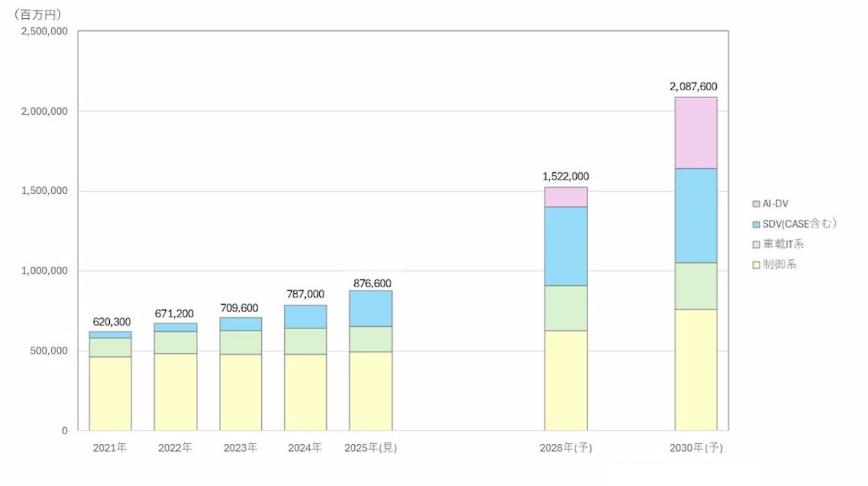Select the 2028年(予) axis label
Image resolution: width=868 pixels, height=486 pixels.
[x=566, y=448]
